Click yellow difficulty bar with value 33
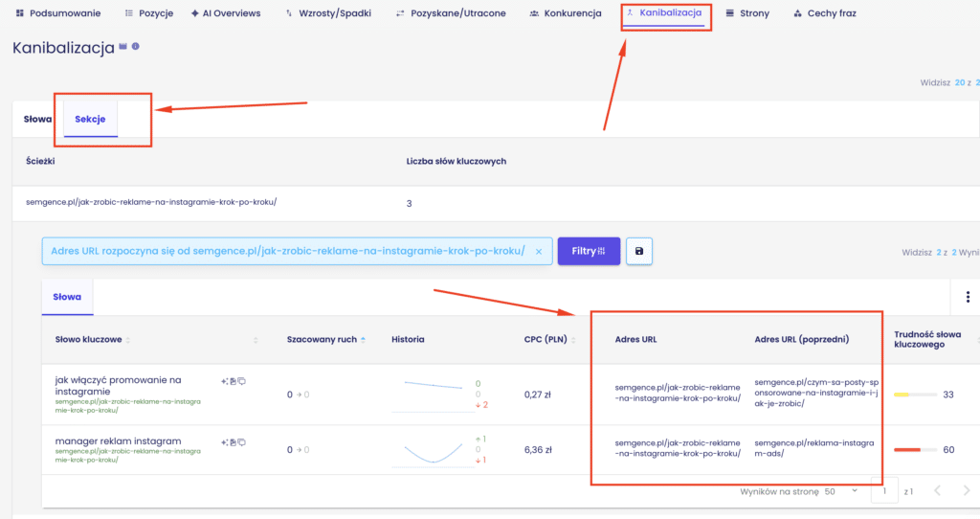This screenshot has width=980, height=519. coord(915,395)
